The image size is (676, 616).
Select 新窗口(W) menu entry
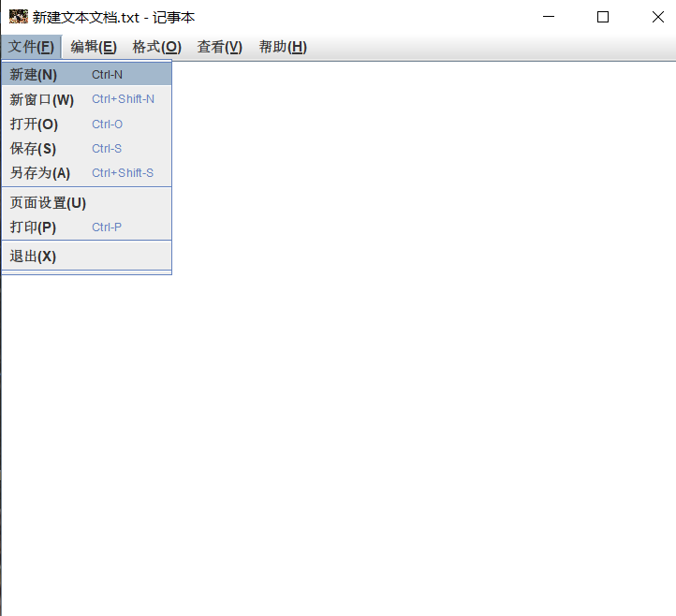click(x=87, y=99)
